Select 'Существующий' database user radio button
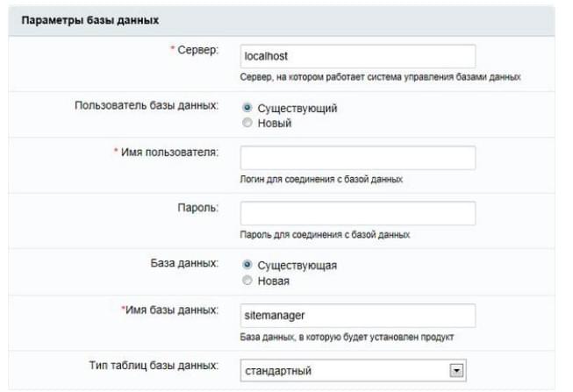 247,108
